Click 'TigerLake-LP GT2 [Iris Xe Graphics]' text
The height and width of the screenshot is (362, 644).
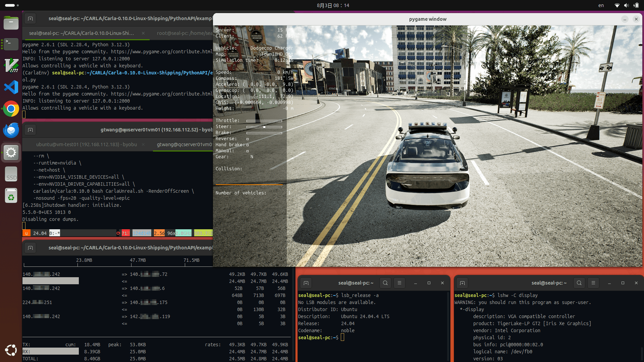pos(544,323)
